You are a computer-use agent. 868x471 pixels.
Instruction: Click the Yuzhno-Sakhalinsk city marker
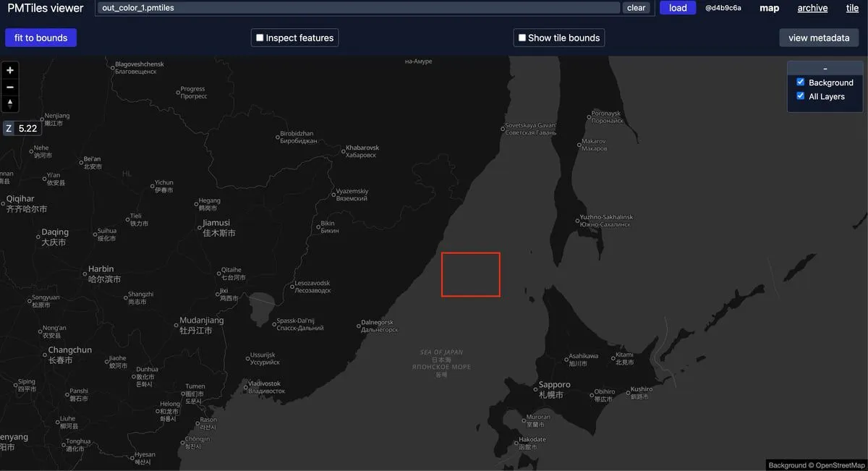579,218
